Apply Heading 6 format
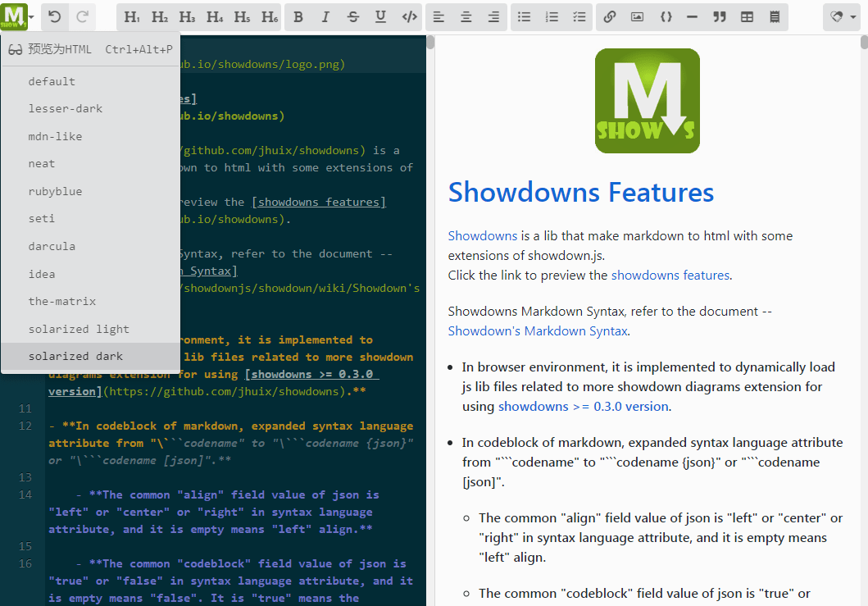Image resolution: width=868 pixels, height=606 pixels. click(x=270, y=16)
